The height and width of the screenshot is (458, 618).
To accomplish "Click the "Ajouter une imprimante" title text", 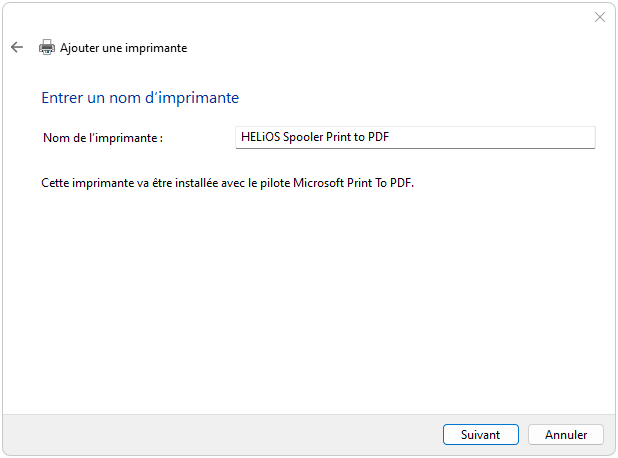I will [x=123, y=48].
